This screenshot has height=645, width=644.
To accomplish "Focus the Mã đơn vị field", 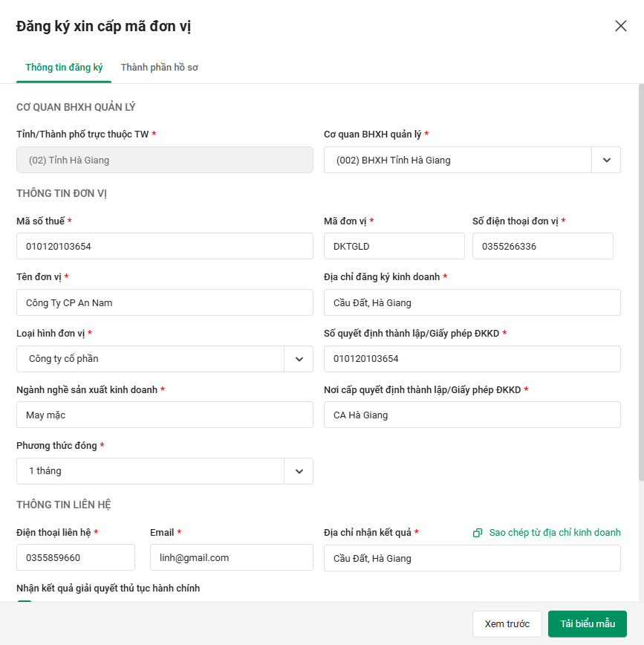I will click(x=394, y=246).
